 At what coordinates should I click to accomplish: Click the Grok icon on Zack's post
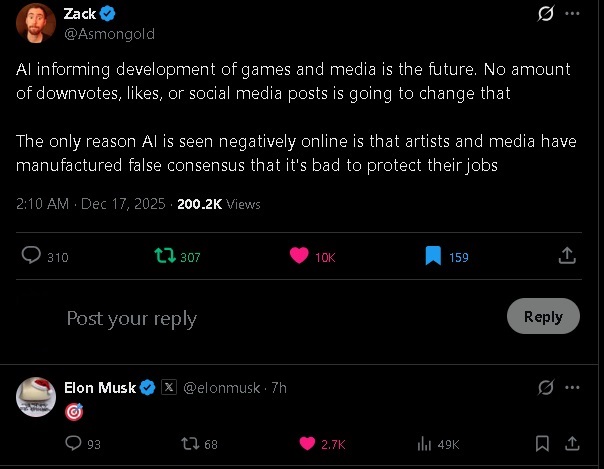(x=546, y=15)
